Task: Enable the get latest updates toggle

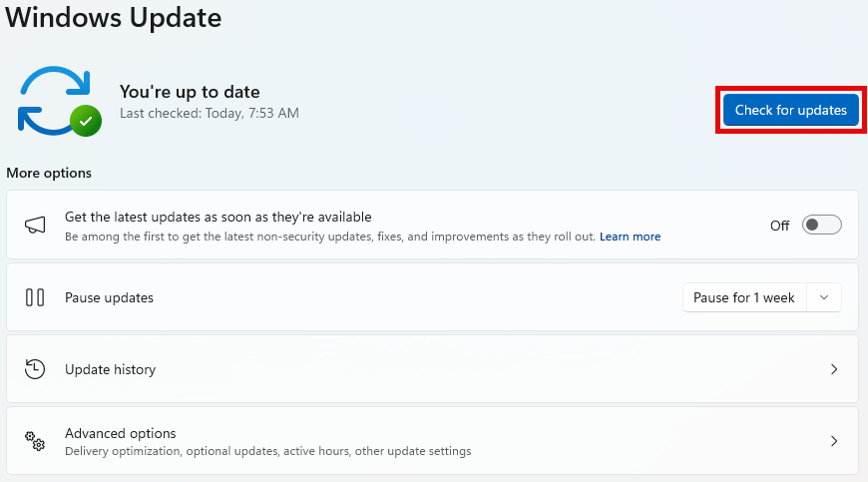Action: click(822, 226)
